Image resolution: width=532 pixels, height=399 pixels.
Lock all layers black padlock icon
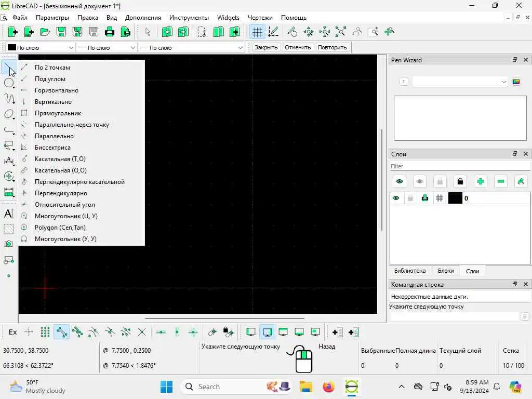pyautogui.click(x=460, y=181)
